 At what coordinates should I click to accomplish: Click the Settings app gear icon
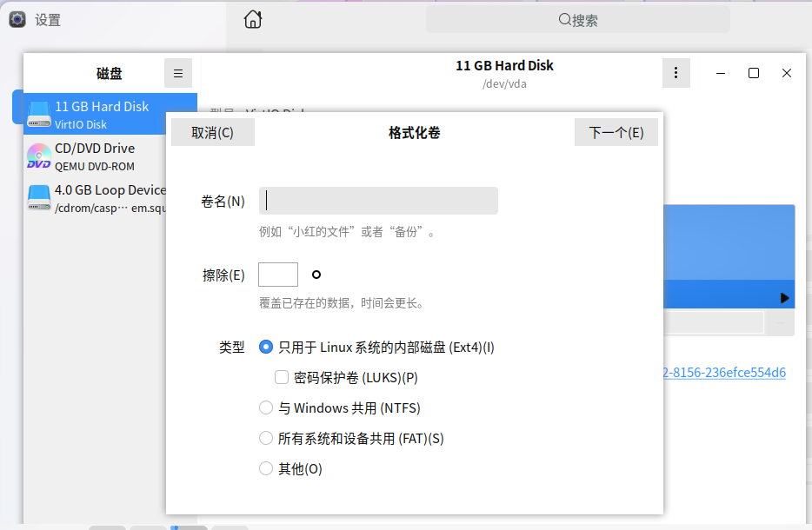(x=17, y=19)
